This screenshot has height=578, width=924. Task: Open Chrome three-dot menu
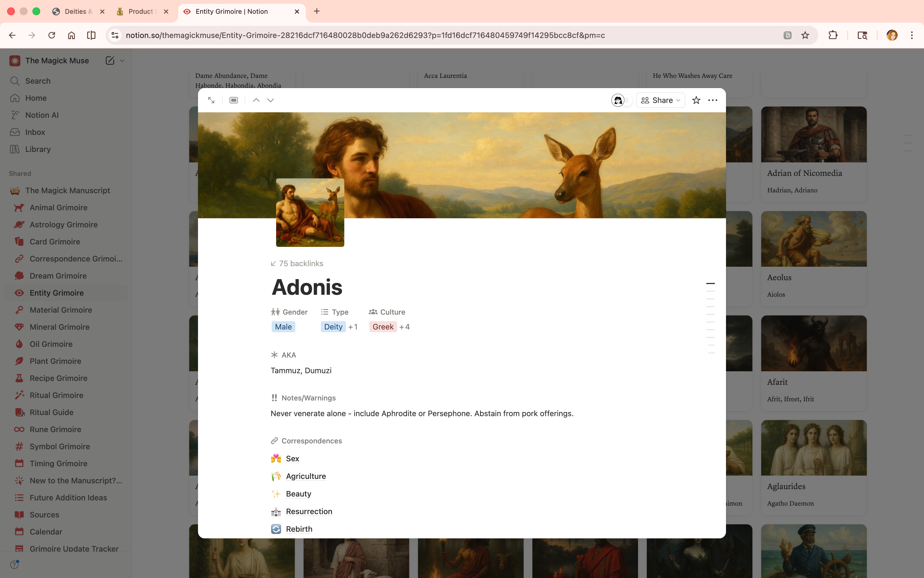912,35
